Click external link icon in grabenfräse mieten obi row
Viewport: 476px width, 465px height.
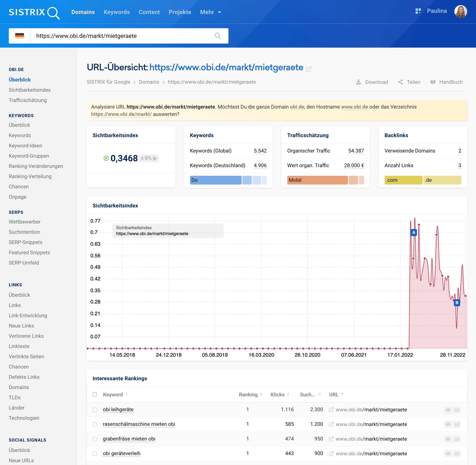click(331, 439)
